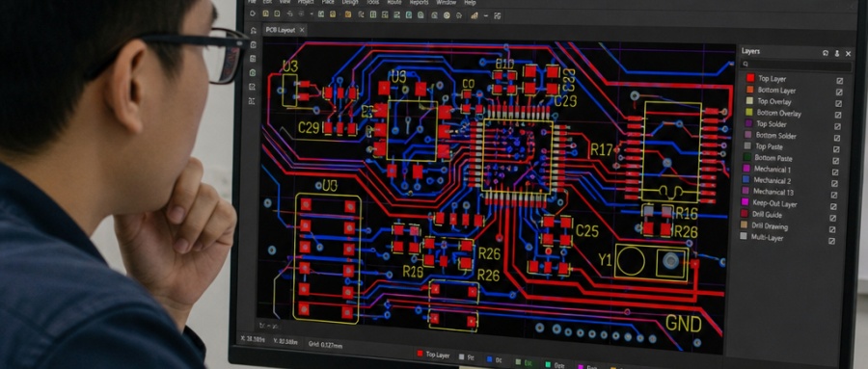Viewport: 868px width, 369px height.
Task: Select the 'Top Solder' layer name
Action: [x=771, y=124]
